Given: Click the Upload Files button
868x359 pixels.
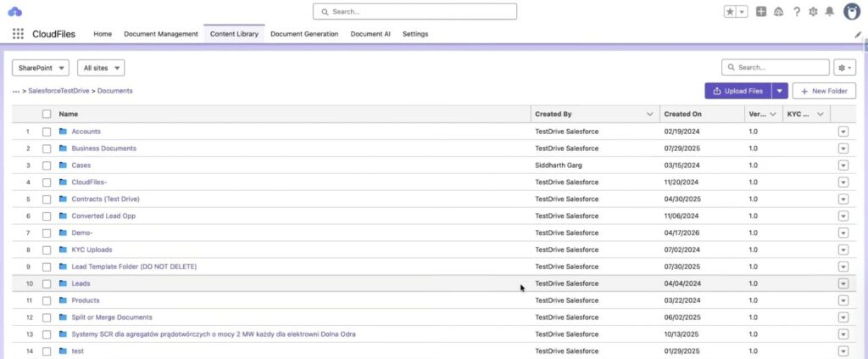Looking at the screenshot, I should (x=738, y=91).
